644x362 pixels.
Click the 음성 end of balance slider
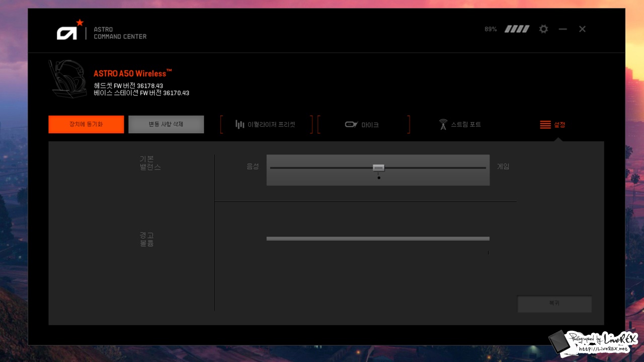[x=253, y=166]
